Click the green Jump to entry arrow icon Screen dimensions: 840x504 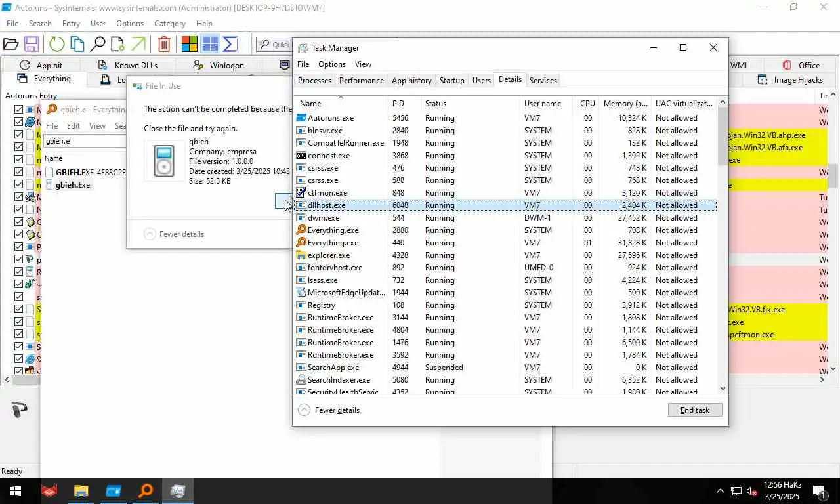138,44
